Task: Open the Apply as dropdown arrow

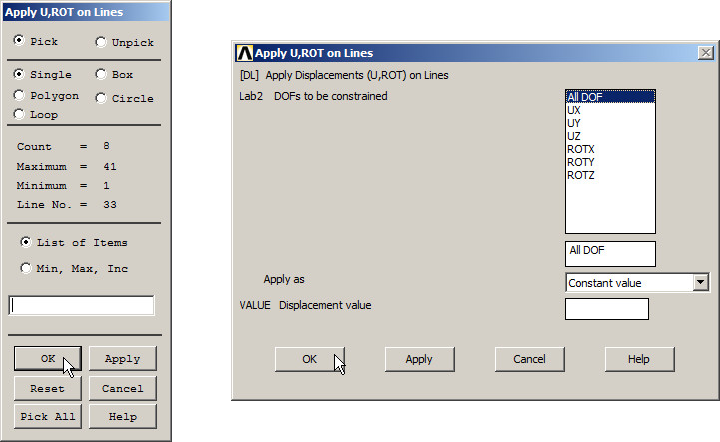Action: click(699, 283)
